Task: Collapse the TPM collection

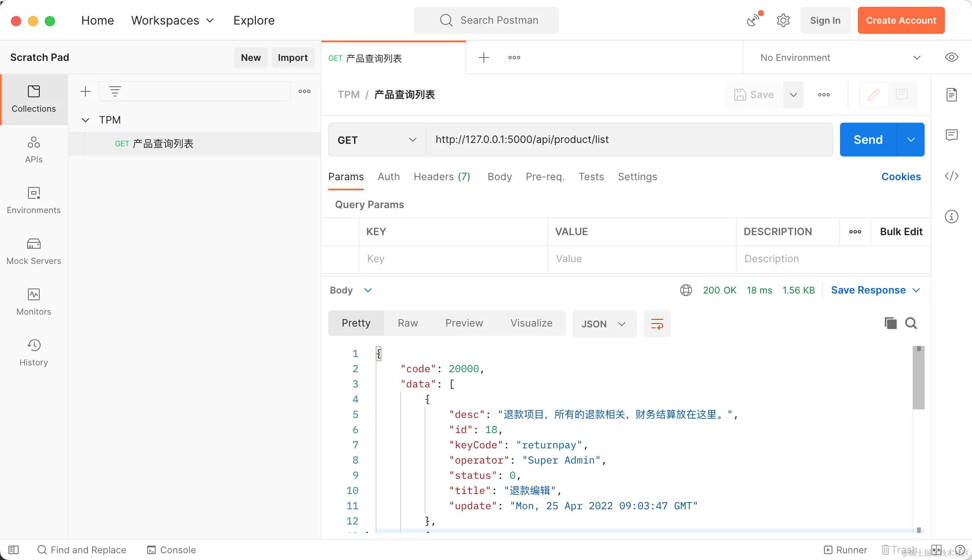Action: coord(85,120)
